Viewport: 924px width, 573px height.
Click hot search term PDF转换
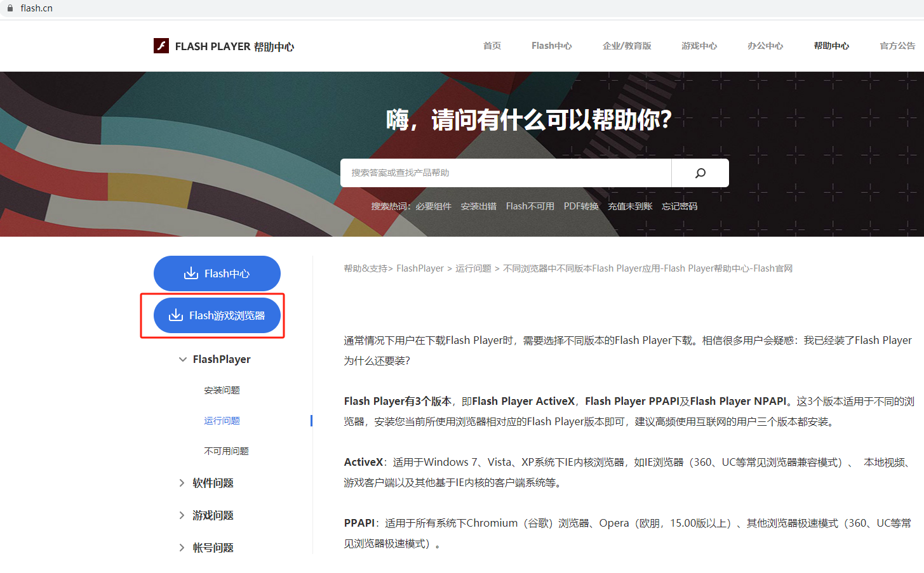point(581,206)
